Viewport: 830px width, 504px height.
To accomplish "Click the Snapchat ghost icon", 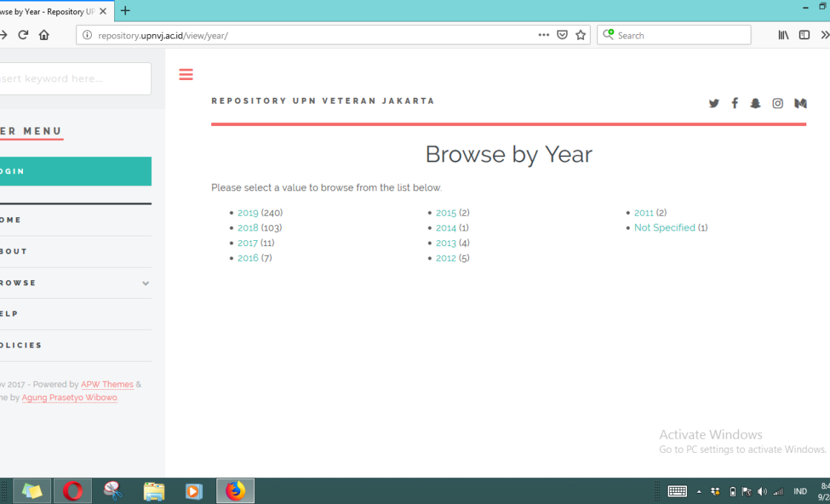I will click(x=755, y=104).
